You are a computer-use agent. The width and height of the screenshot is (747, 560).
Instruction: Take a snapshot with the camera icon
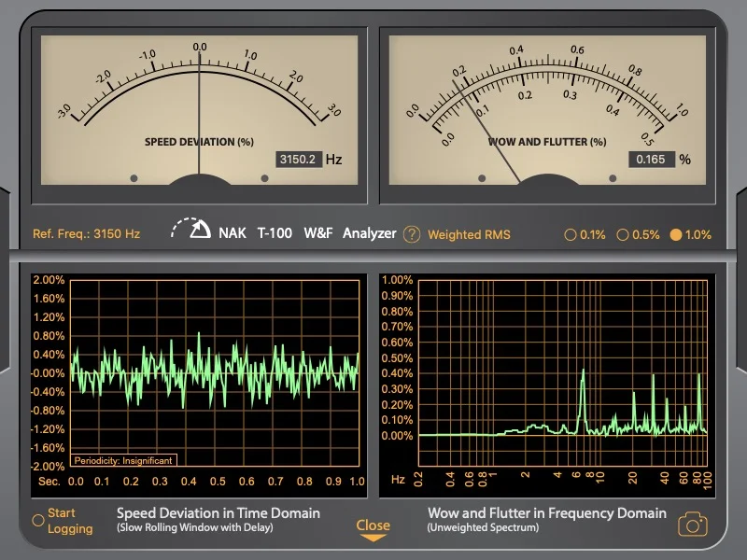pyautogui.click(x=692, y=525)
